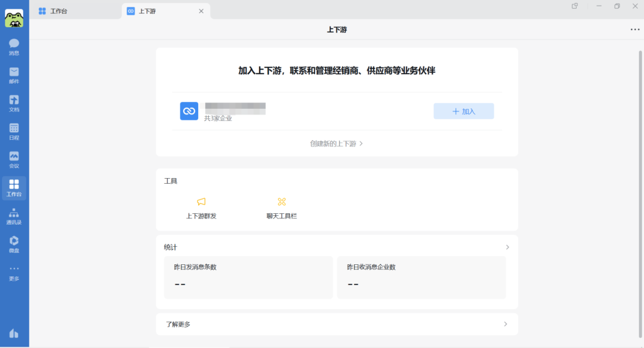Open the 昨日收消息企业数 statistic card
This screenshot has height=348, width=644.
pos(421,278)
